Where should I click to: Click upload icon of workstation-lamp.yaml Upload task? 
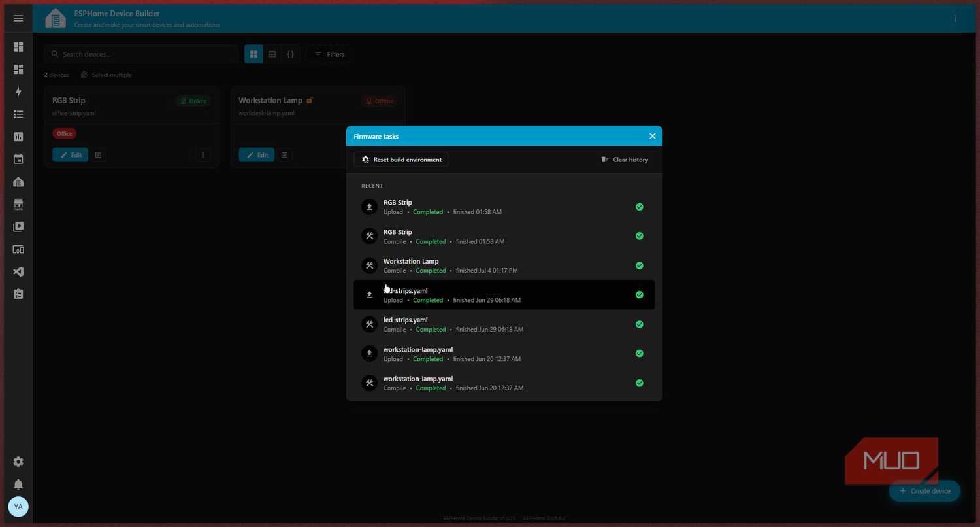pyautogui.click(x=369, y=354)
